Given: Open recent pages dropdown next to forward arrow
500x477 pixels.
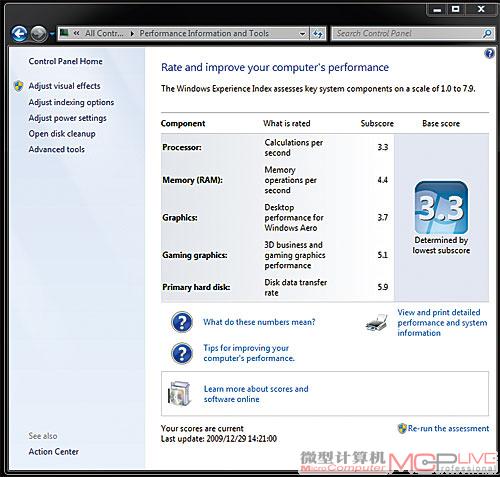Looking at the screenshot, I should pyautogui.click(x=52, y=34).
